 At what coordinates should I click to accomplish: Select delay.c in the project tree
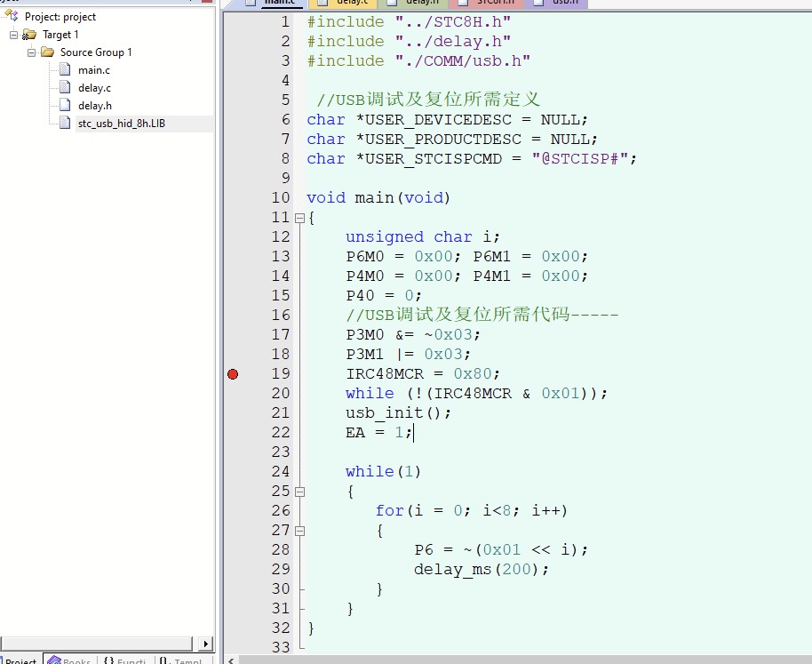click(94, 88)
